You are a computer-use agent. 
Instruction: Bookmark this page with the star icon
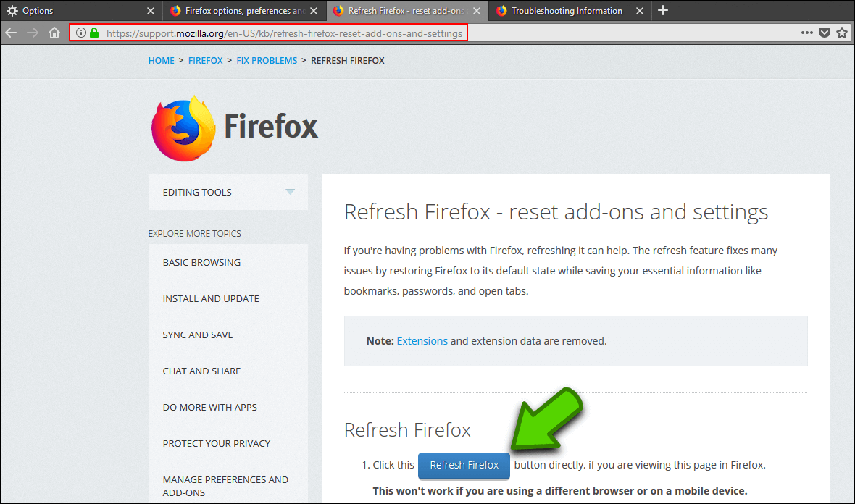(842, 33)
